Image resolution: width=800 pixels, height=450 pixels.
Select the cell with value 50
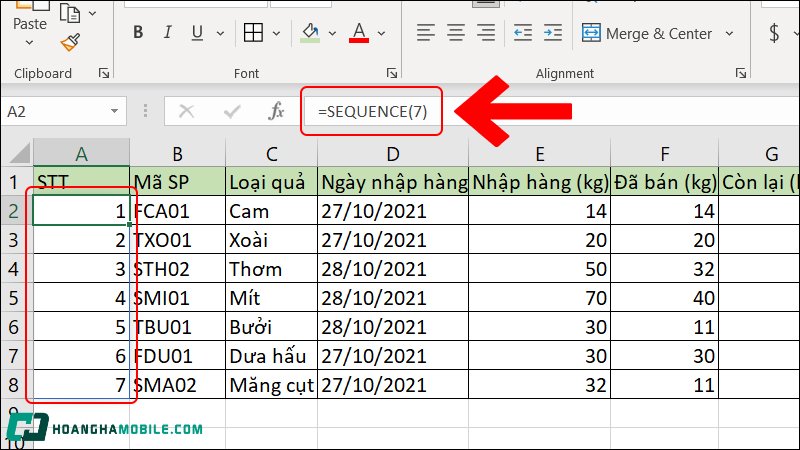click(539, 269)
